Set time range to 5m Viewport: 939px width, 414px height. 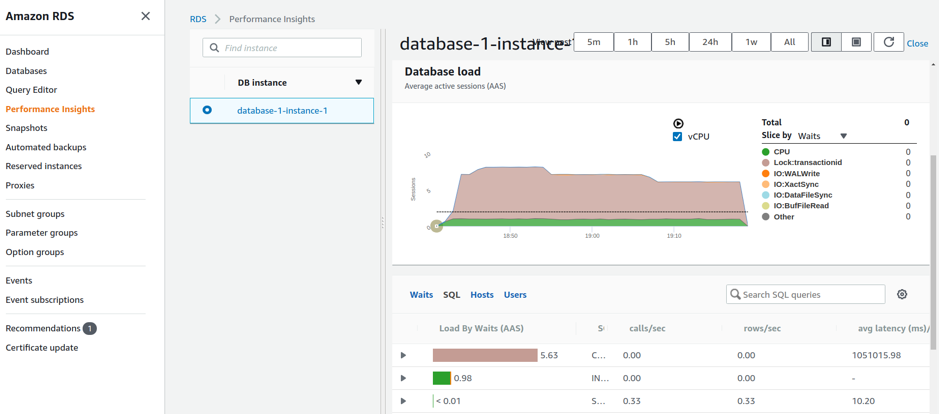pyautogui.click(x=593, y=43)
